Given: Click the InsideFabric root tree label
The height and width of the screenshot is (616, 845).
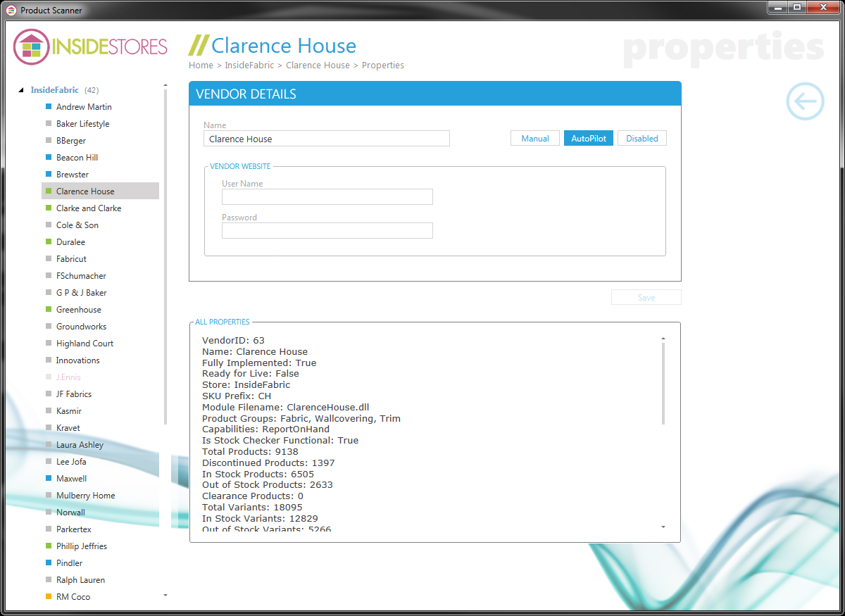Looking at the screenshot, I should coord(55,90).
